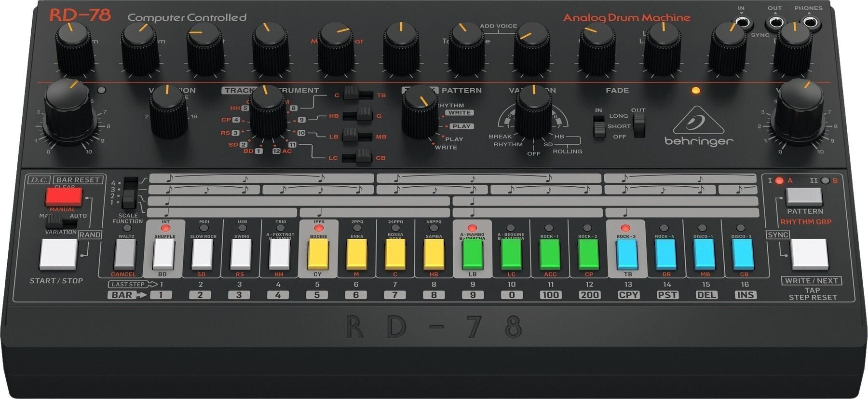The height and width of the screenshot is (399, 868).
Task: Tap the step 1 BD button
Action: 163,254
